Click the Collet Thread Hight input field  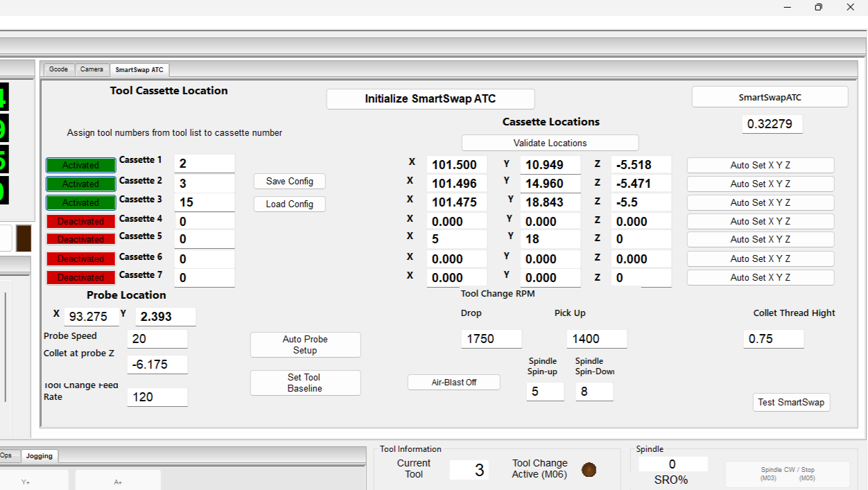pos(774,339)
